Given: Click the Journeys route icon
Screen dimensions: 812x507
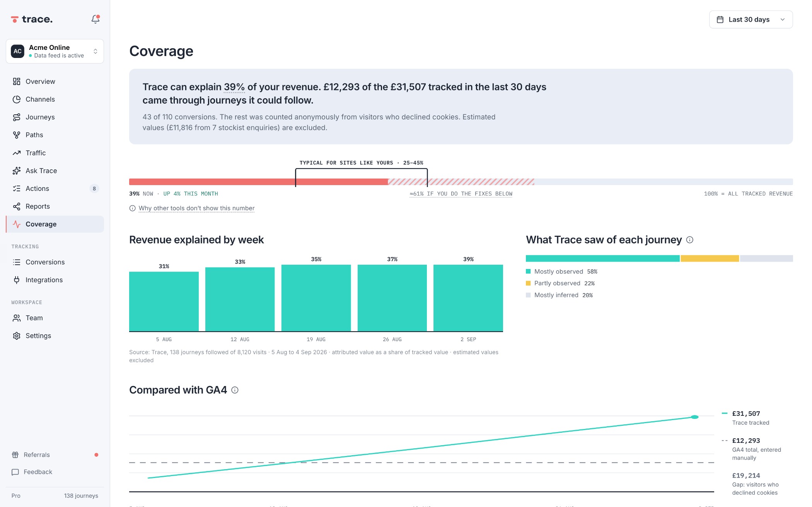Looking at the screenshot, I should click(17, 117).
